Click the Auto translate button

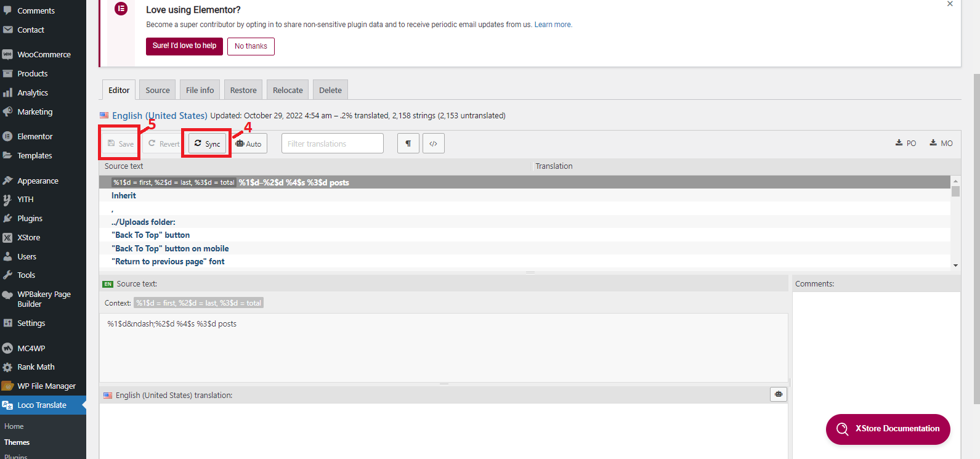[248, 144]
